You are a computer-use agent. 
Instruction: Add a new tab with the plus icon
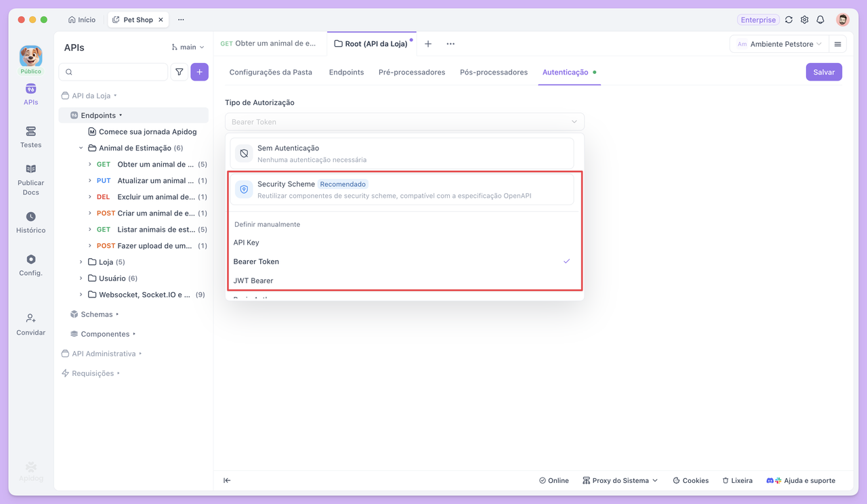[x=428, y=44]
